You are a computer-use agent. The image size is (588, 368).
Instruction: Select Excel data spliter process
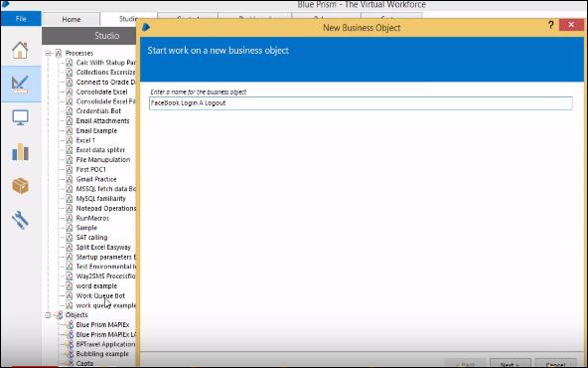[100, 150]
